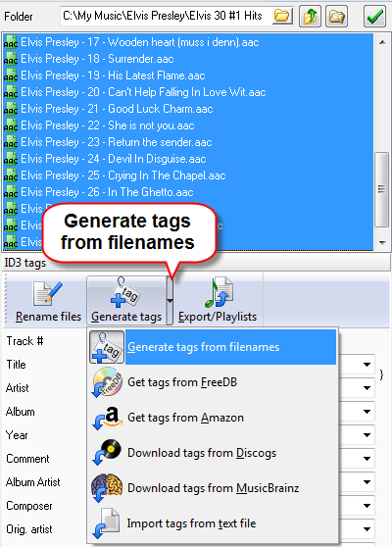
Task: Open the Orig. artist field dropdown arrow
Action: 367,529
